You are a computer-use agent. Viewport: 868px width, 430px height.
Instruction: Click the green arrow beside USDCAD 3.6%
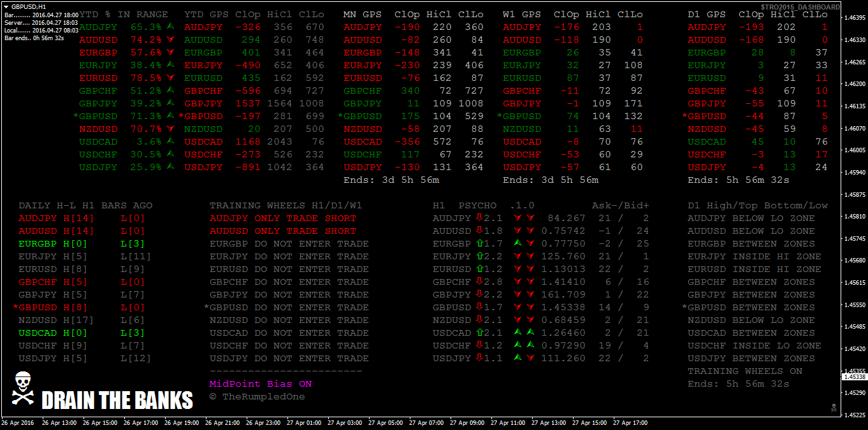(170, 141)
